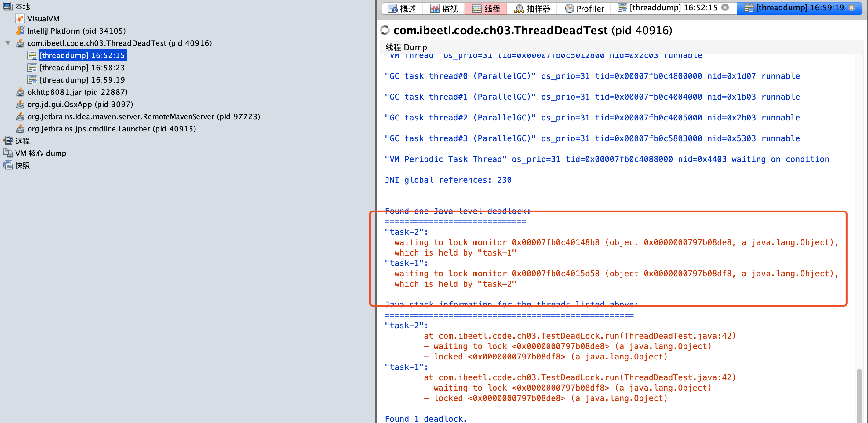The height and width of the screenshot is (423, 868).
Task: Select org.jd.gui.OsxApp process in tree
Action: point(80,104)
